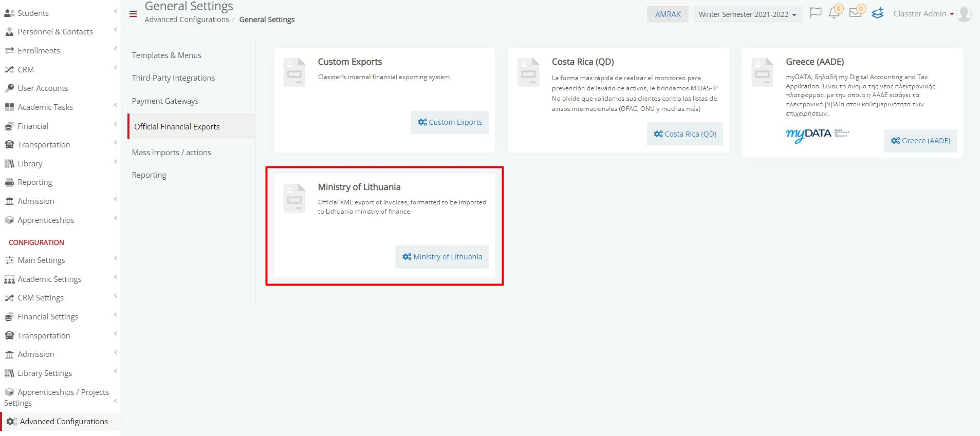Image resolution: width=980 pixels, height=436 pixels.
Task: Click the 'Custom Exports' card title
Action: pyautogui.click(x=350, y=62)
